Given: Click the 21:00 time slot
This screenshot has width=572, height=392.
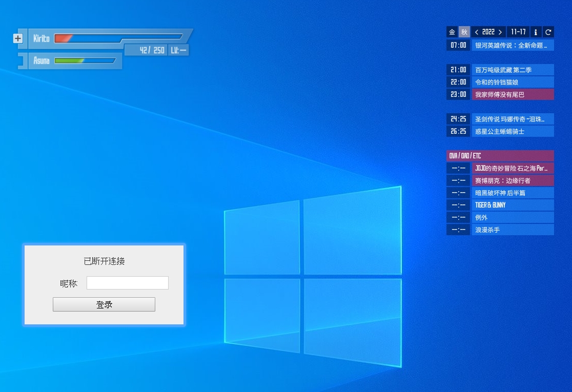Looking at the screenshot, I should click(458, 70).
